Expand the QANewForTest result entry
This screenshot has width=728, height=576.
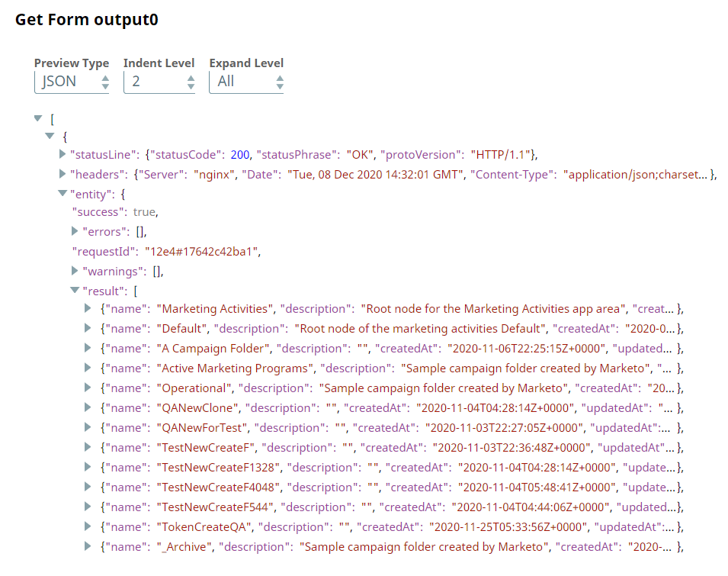(88, 427)
